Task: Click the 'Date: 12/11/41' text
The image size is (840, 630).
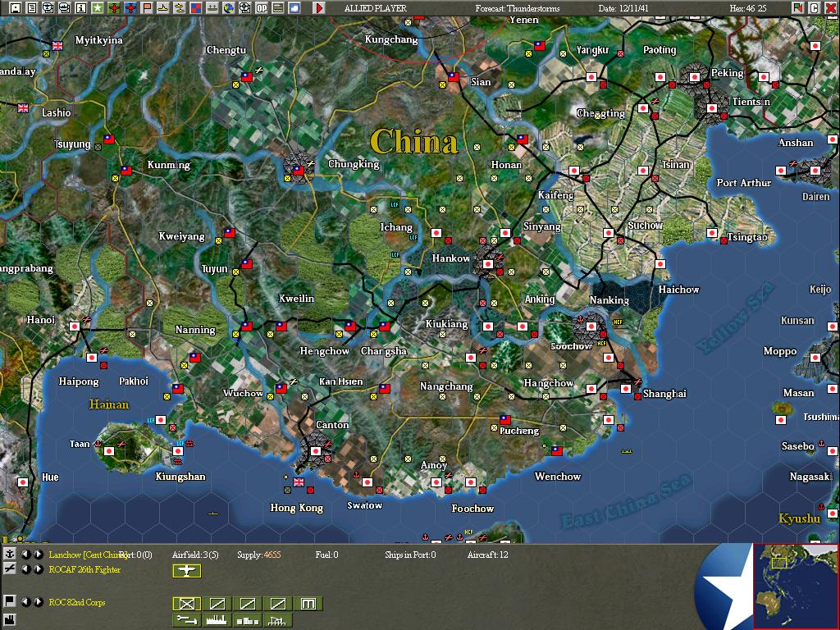Action: 623,8
